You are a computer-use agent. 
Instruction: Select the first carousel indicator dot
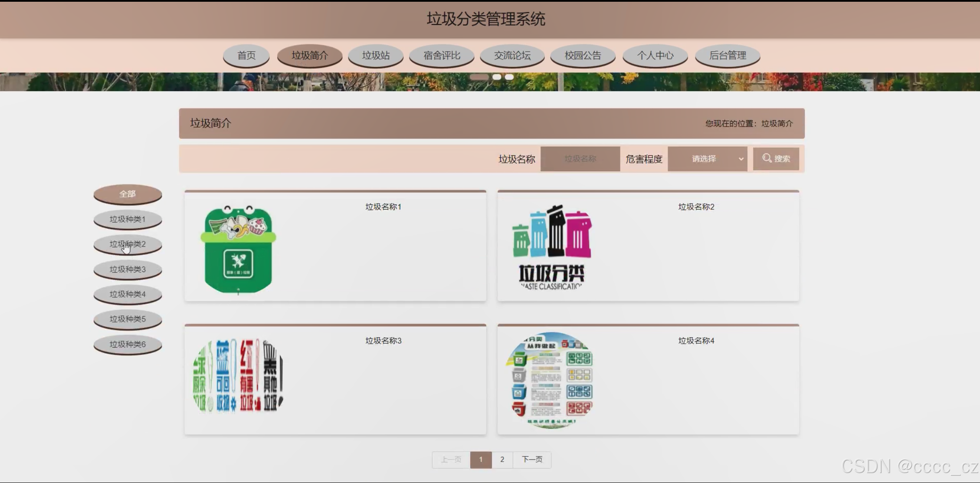pyautogui.click(x=479, y=77)
